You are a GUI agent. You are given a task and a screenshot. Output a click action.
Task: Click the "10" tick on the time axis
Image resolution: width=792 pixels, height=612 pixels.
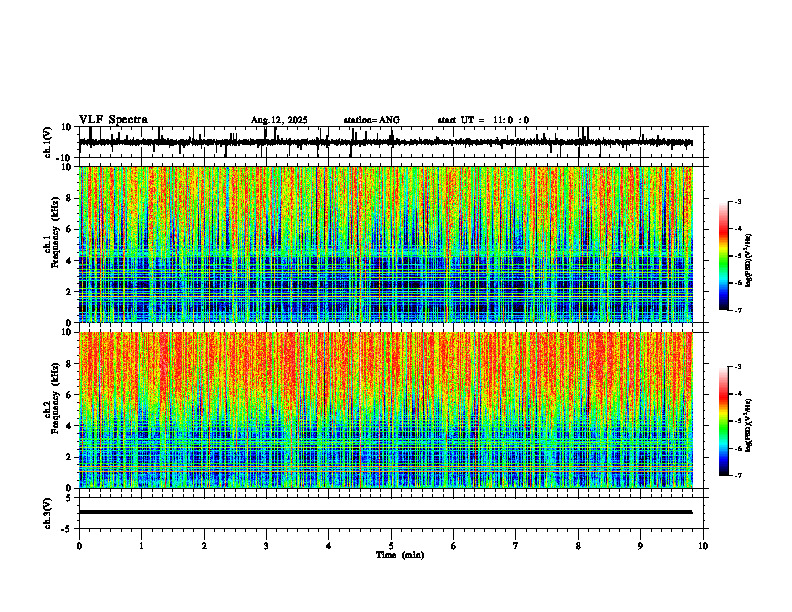coord(703,546)
